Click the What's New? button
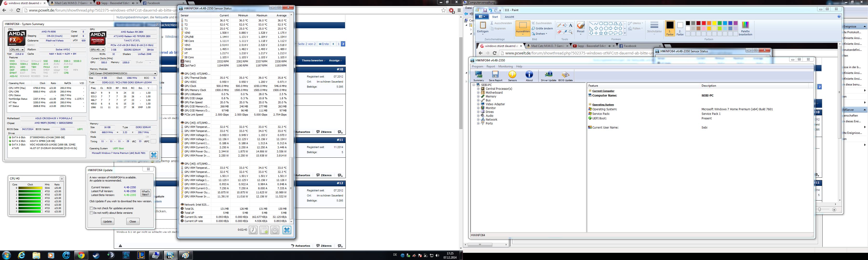 tap(146, 193)
